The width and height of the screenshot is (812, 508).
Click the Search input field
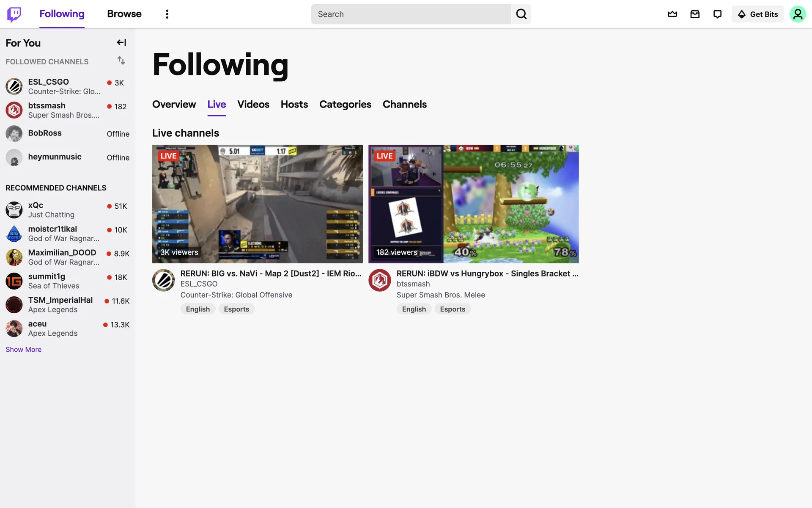411,14
